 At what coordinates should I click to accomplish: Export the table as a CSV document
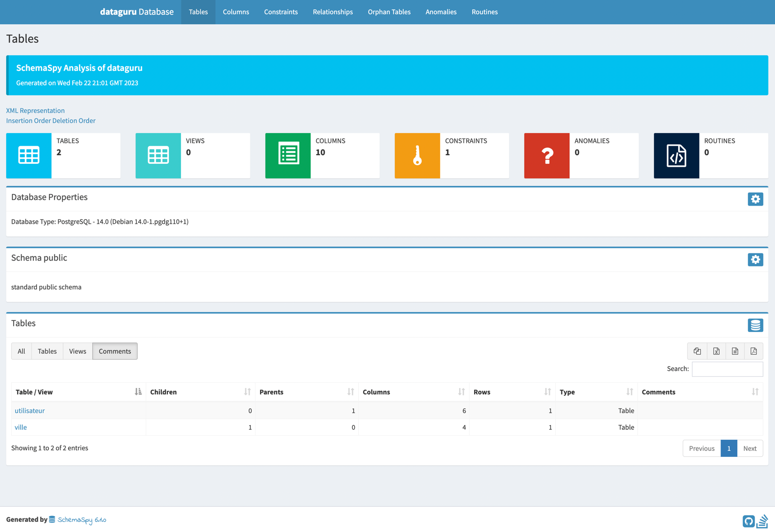click(735, 351)
